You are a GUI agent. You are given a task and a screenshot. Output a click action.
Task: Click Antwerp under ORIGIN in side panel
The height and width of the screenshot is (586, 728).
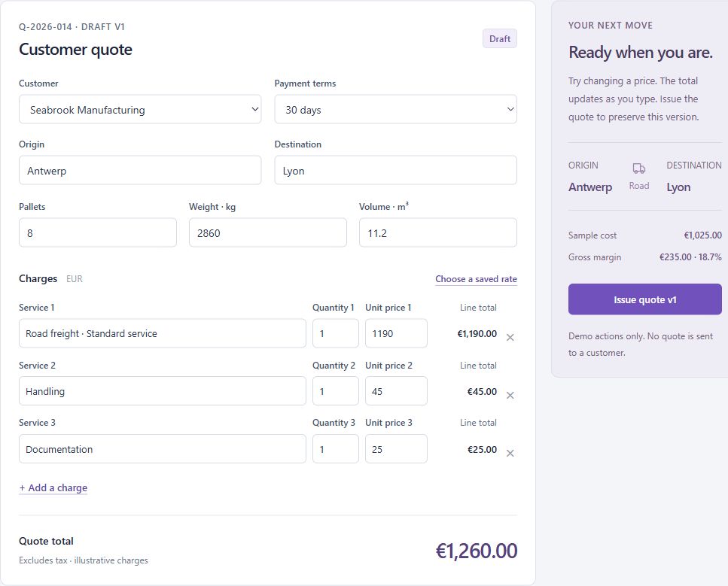[590, 187]
